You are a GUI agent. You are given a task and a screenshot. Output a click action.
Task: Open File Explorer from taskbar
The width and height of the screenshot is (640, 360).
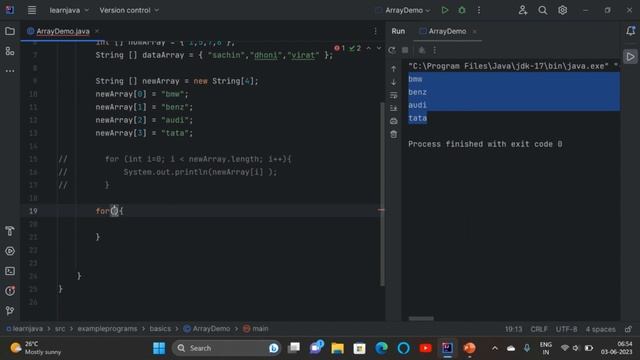(338, 348)
